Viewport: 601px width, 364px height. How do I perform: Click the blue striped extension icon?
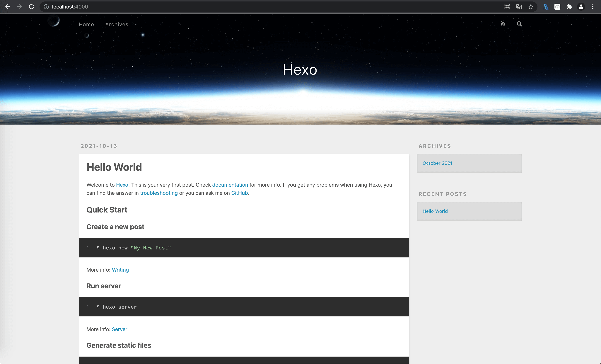tap(546, 7)
